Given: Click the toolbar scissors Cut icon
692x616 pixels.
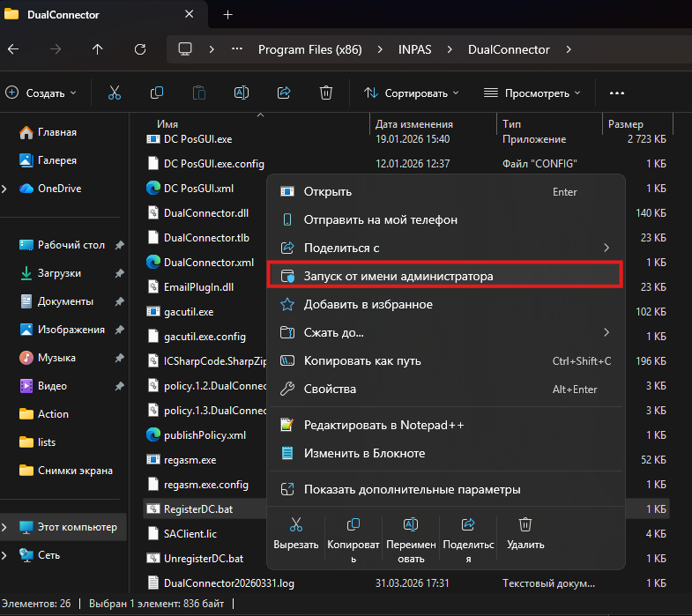Looking at the screenshot, I should click(115, 93).
